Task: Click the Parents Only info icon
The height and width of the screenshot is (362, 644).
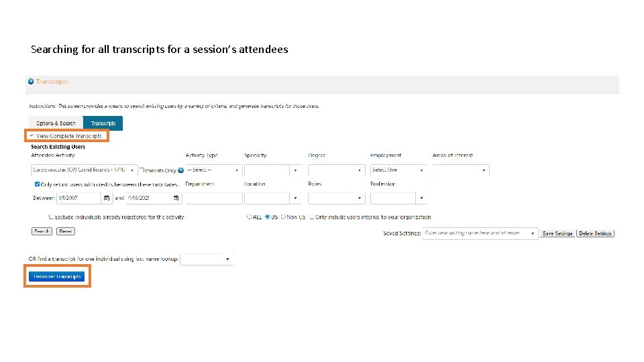Action: (x=181, y=170)
